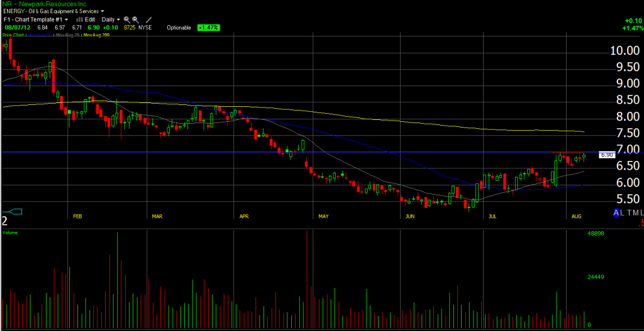Click the Edit chart menu item

pyautogui.click(x=90, y=20)
